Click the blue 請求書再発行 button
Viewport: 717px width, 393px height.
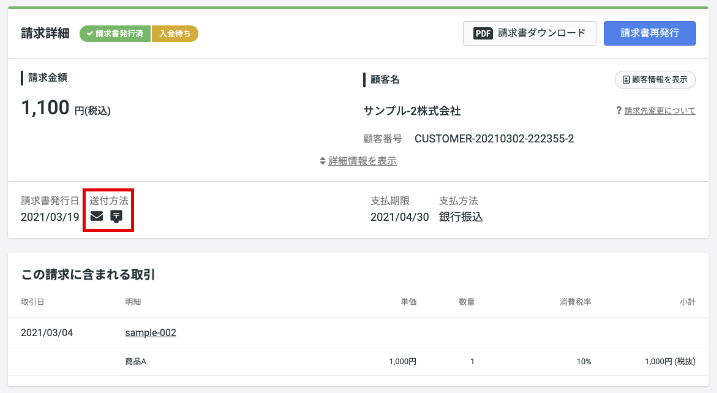pos(650,33)
